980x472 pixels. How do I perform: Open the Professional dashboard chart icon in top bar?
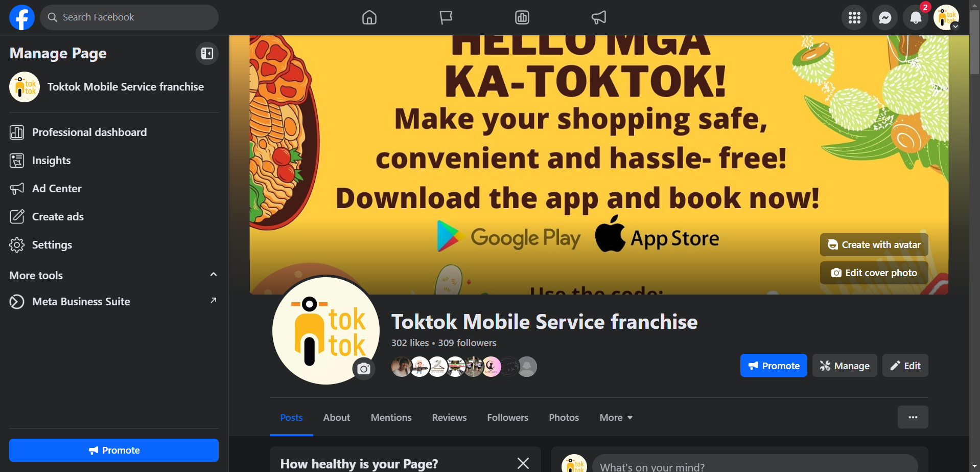click(x=522, y=17)
